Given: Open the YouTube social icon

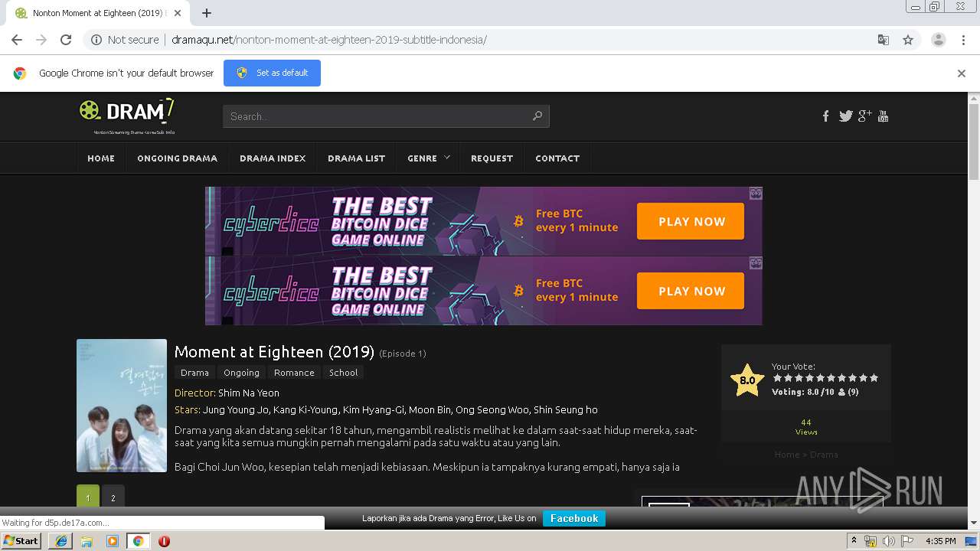Looking at the screenshot, I should (883, 116).
